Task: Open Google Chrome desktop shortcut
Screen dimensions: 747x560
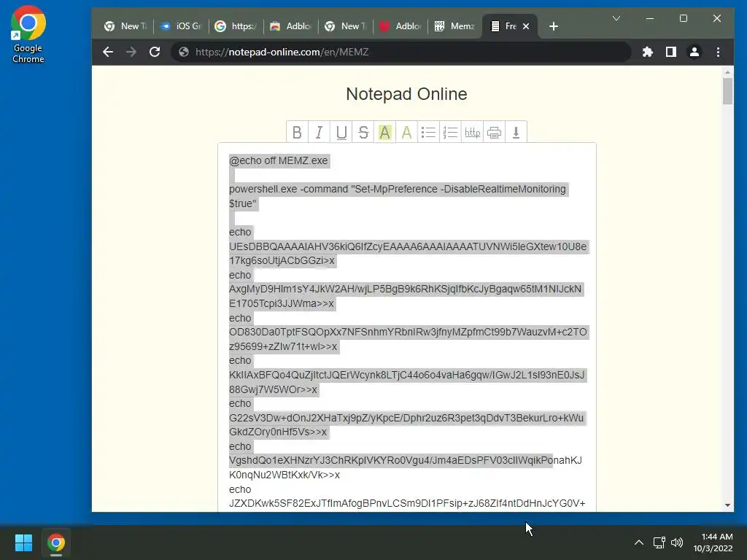Action: (28, 34)
